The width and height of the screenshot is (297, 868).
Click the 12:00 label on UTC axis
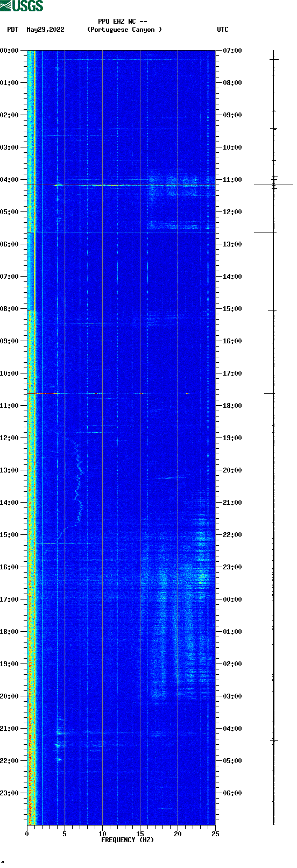pos(232,212)
